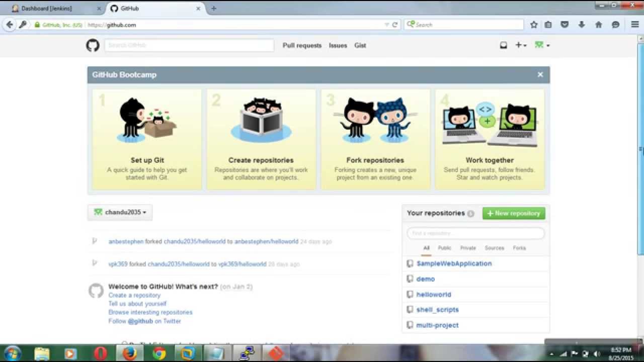Screen dimensions: 644x362
Task: Open the Firefox hamburger menu
Action: coord(635,25)
